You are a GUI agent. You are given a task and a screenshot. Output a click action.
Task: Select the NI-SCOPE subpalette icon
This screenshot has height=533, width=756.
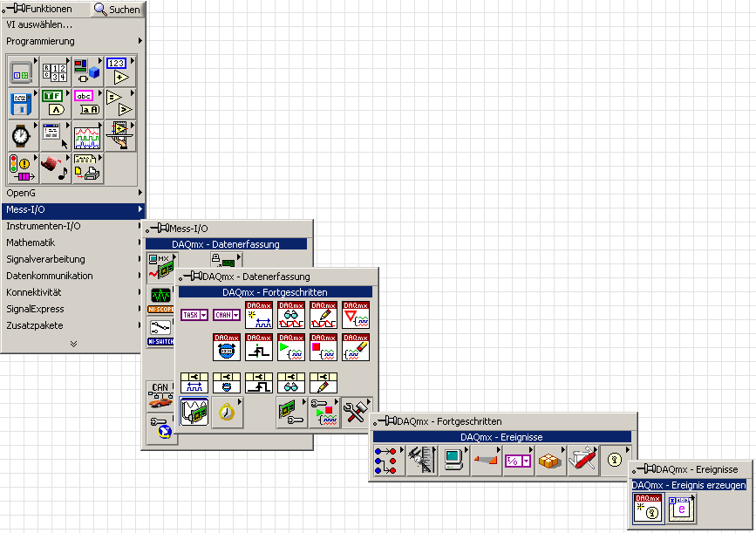(x=160, y=299)
